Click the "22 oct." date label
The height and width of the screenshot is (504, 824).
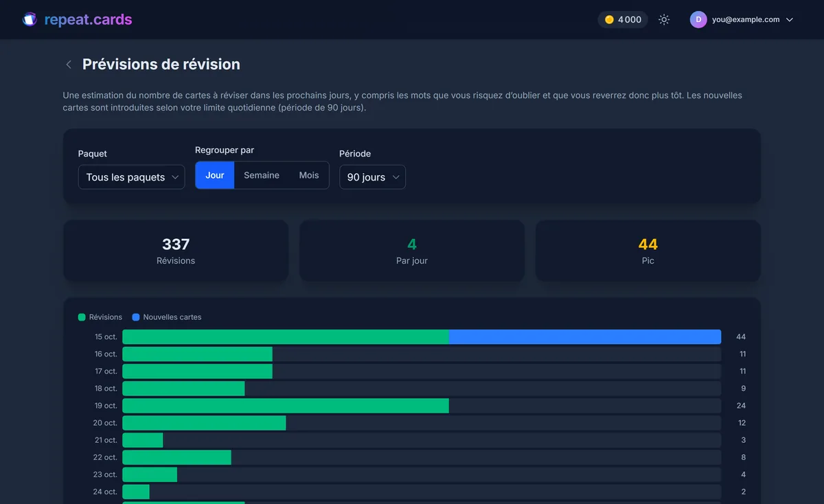point(106,457)
